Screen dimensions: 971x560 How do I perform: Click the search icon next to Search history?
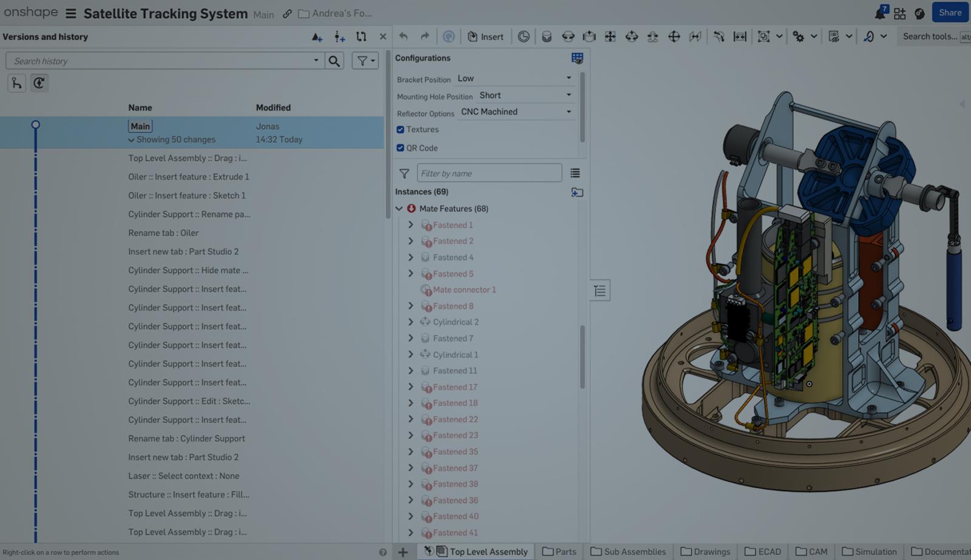tap(334, 60)
